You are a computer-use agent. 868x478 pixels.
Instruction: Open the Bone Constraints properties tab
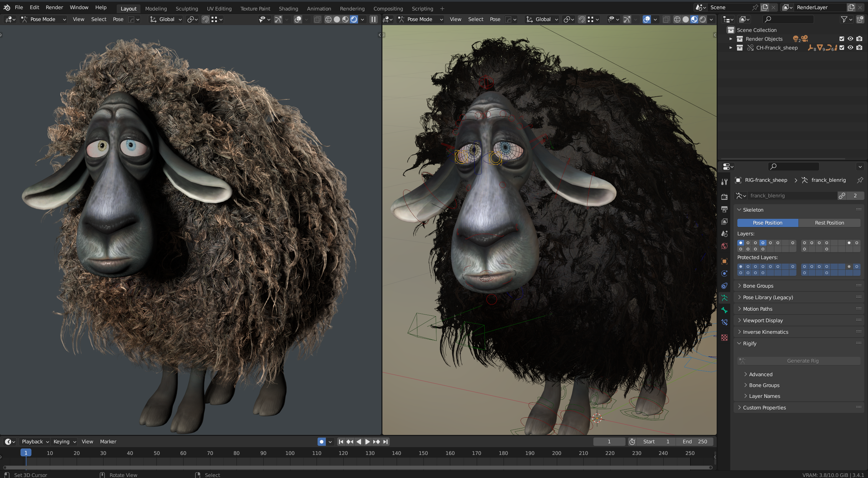click(x=724, y=322)
